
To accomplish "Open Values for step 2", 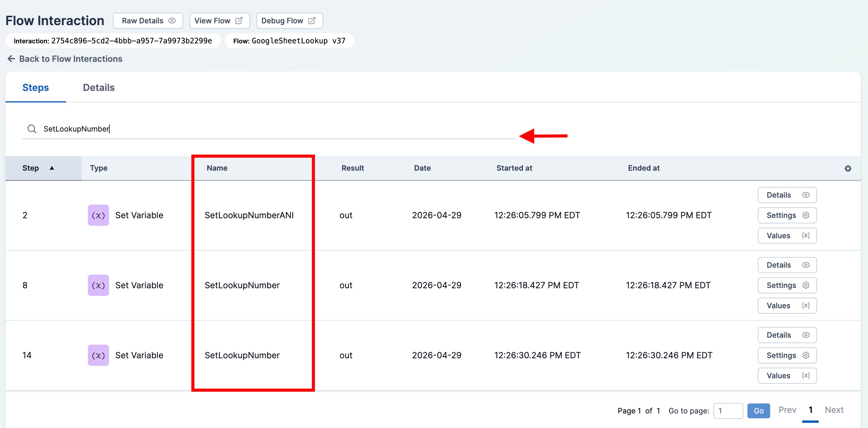I will coord(787,236).
